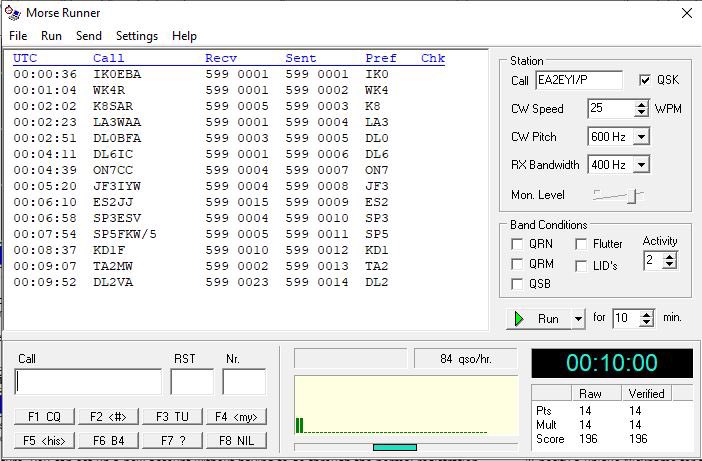This screenshot has height=461, width=702.
Task: Enable Flutter band condition
Action: tap(581, 244)
